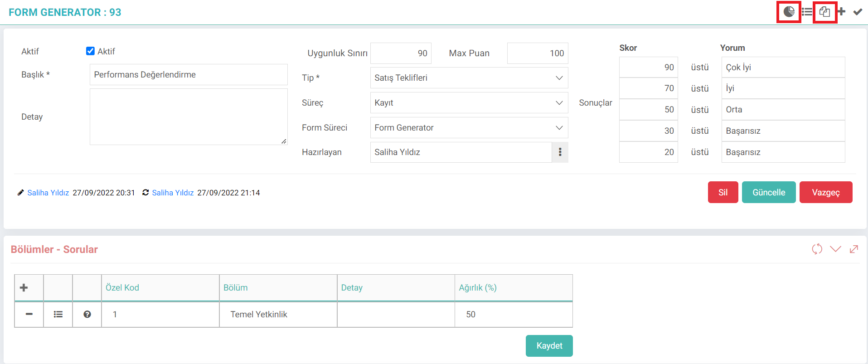Edit the score 90 field
868x364 pixels.
point(649,67)
